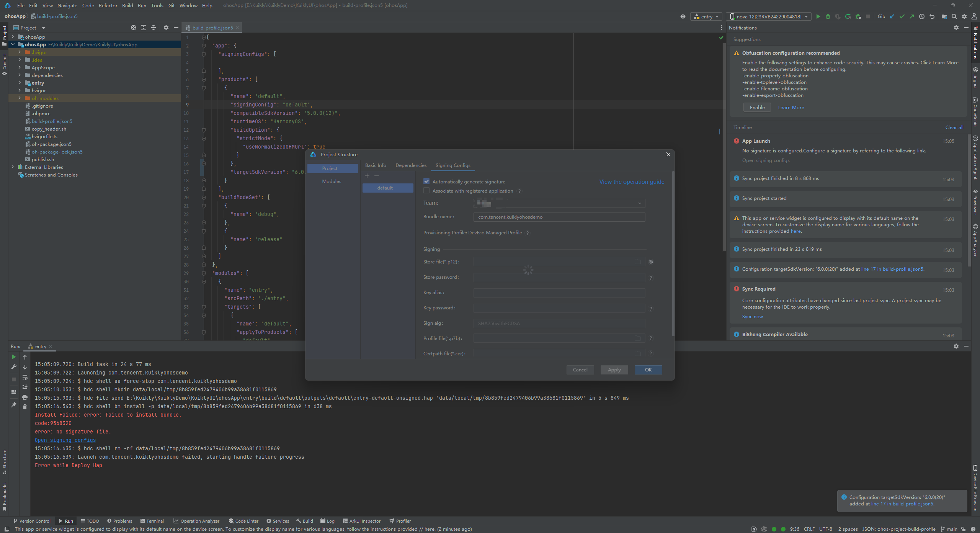Click the wrench icon in Run panel

tap(14, 367)
